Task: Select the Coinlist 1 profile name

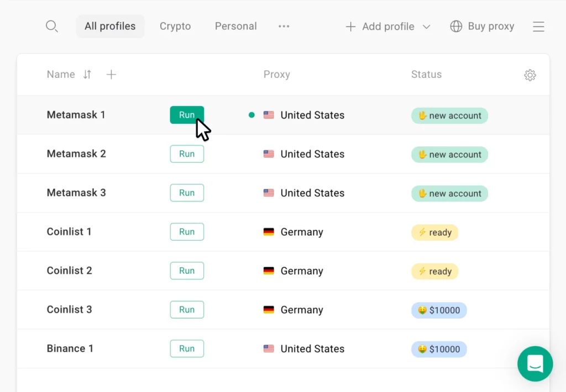Action: click(x=69, y=231)
